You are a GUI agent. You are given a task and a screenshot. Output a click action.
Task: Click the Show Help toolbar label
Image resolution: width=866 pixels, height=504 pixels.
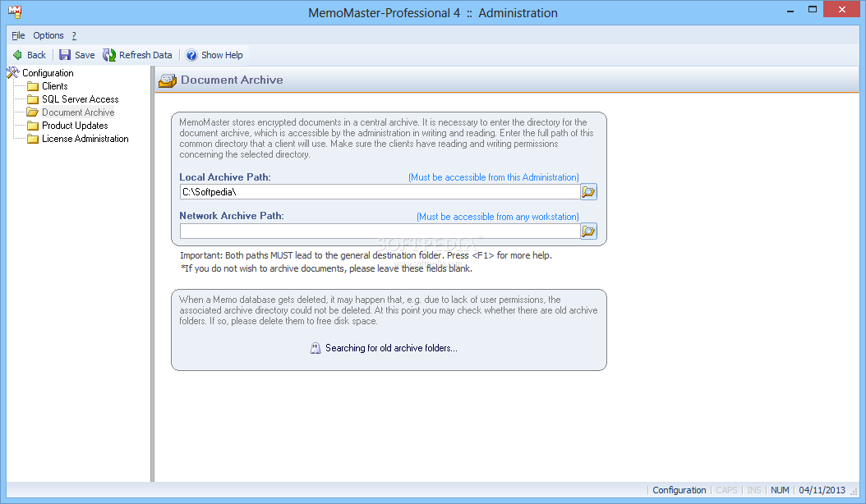click(222, 55)
